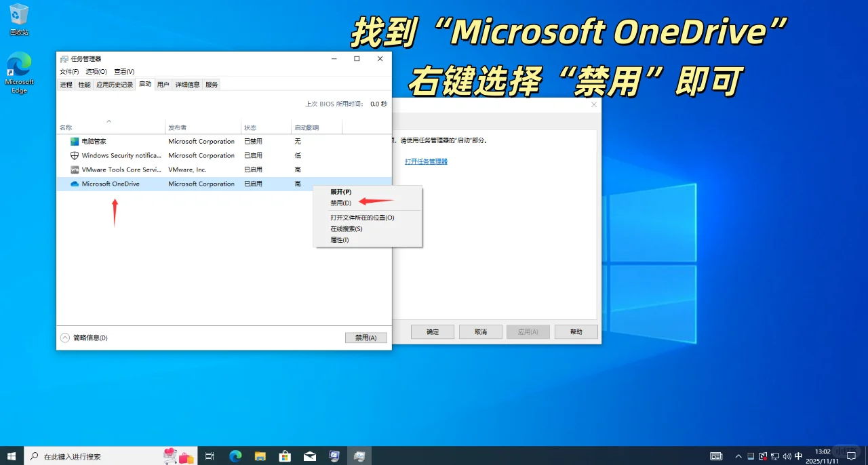Switch to the Details (详细信息) tab

coord(188,85)
